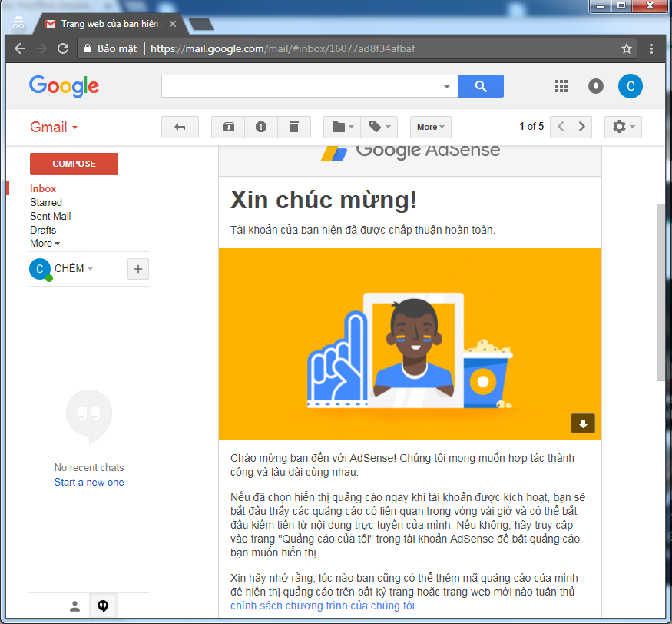The width and height of the screenshot is (672, 624).
Task: Open the chính sách chương trình link
Action: pos(323,606)
